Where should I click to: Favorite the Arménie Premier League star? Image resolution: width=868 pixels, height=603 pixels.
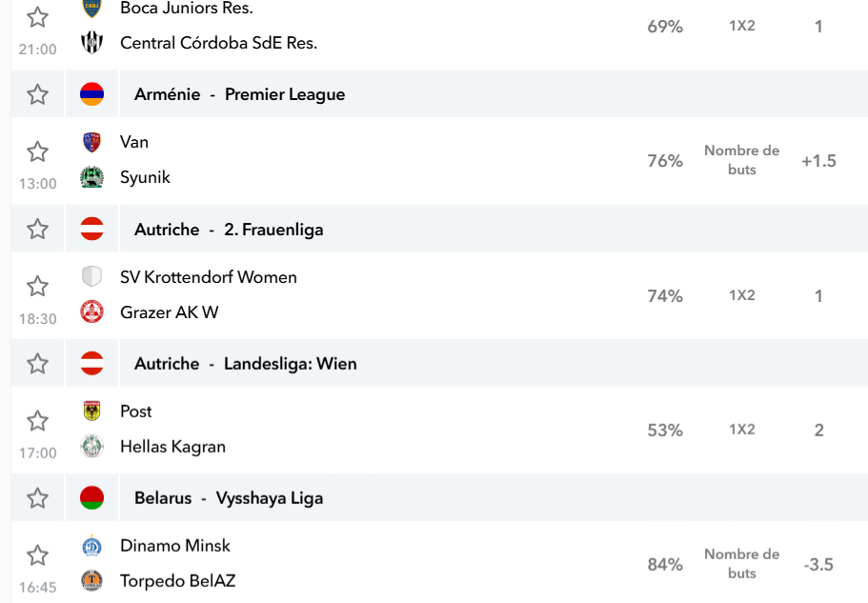coord(38,94)
